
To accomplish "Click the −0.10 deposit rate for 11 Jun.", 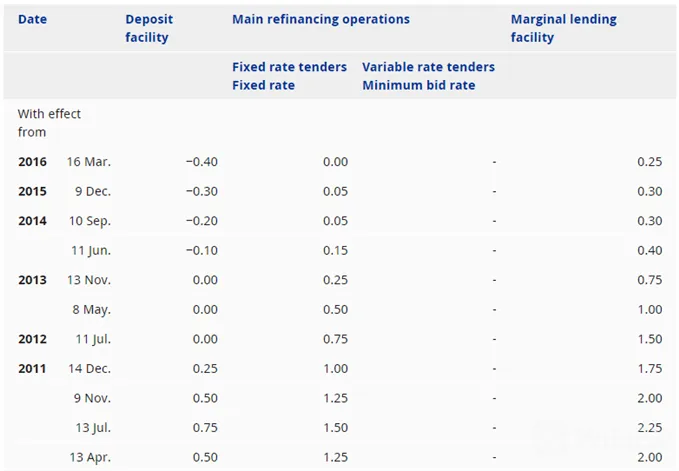I will [x=202, y=251].
